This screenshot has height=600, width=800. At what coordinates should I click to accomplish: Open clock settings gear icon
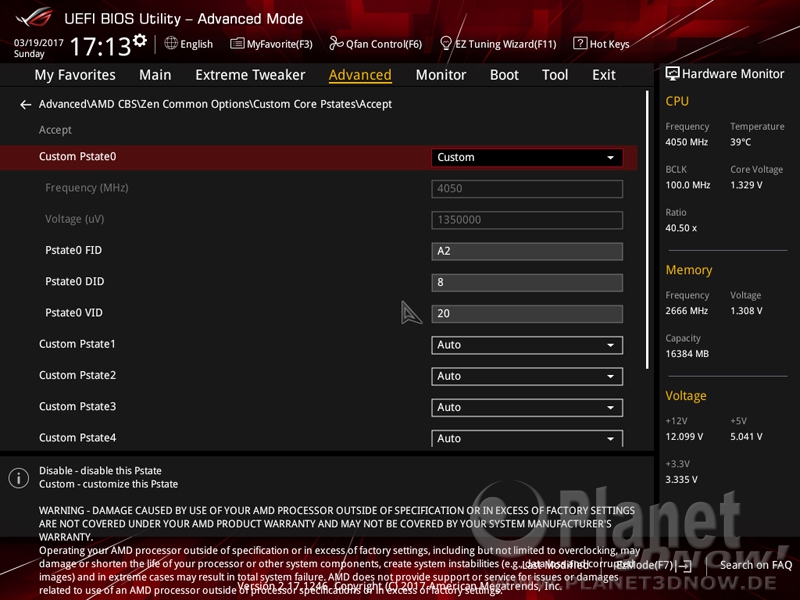click(x=140, y=40)
